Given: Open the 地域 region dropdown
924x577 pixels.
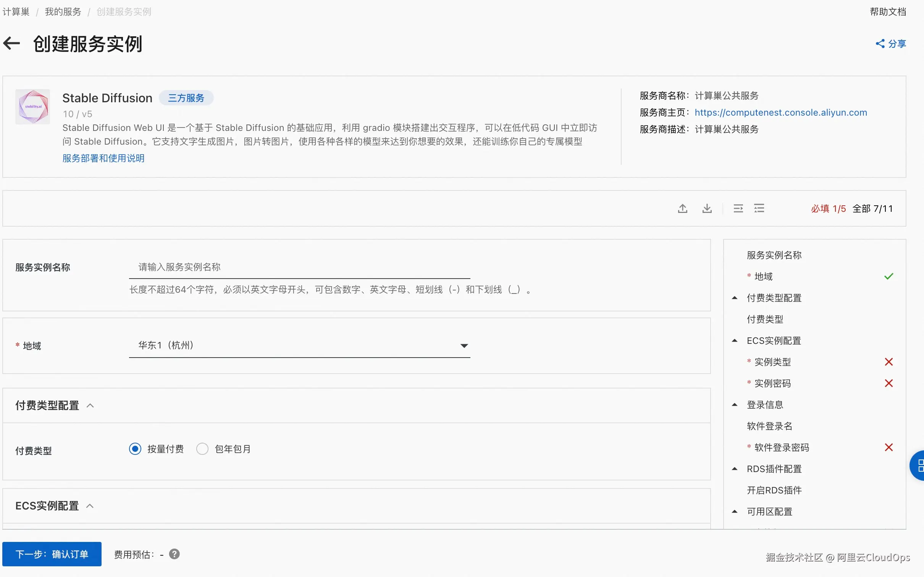Looking at the screenshot, I should (299, 346).
